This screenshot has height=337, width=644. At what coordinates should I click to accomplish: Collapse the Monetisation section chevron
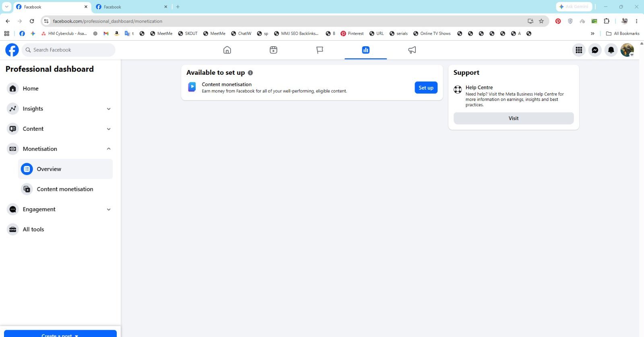(x=109, y=149)
